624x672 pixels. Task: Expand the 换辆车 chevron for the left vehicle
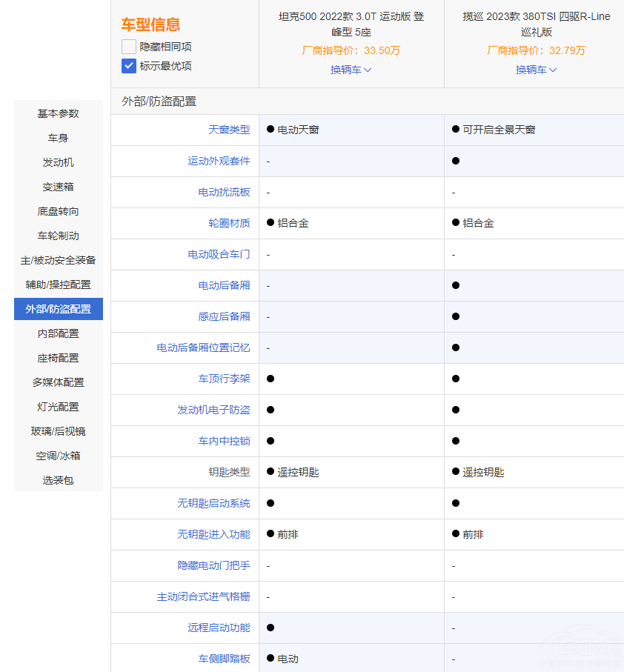click(x=368, y=70)
